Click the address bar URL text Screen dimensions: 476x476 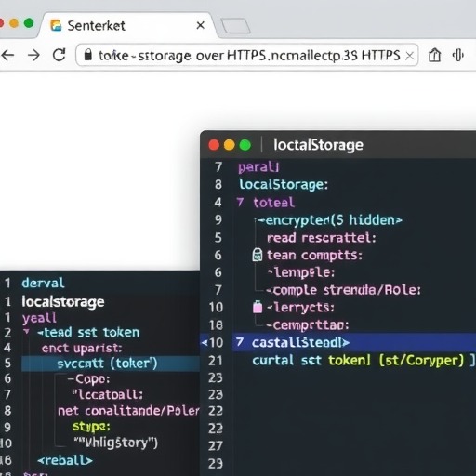pyautogui.click(x=249, y=56)
